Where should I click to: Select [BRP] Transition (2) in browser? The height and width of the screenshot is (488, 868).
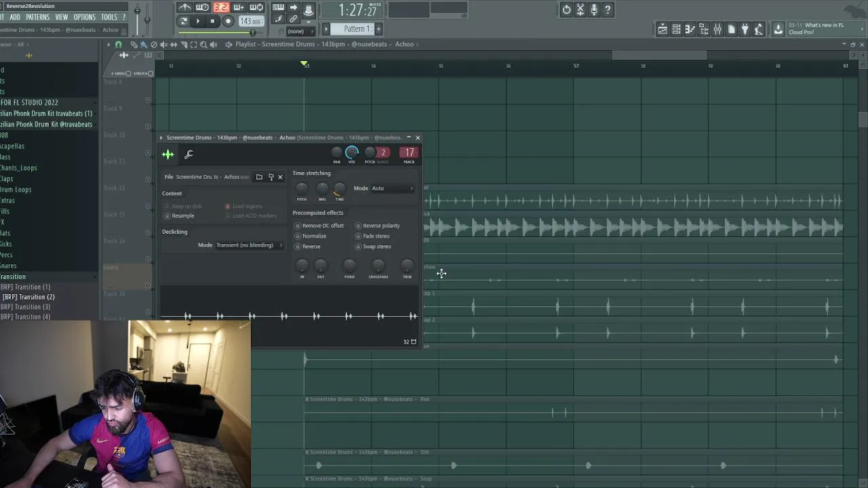click(x=28, y=297)
